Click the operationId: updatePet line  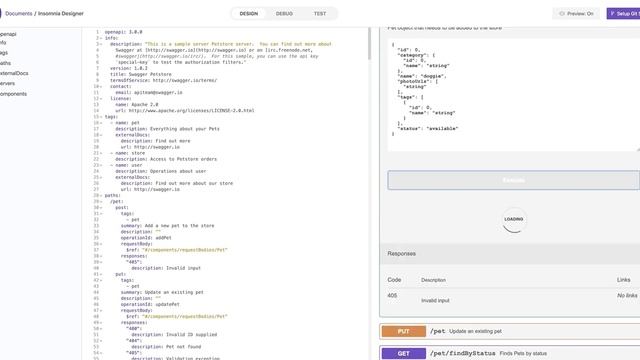coord(150,304)
